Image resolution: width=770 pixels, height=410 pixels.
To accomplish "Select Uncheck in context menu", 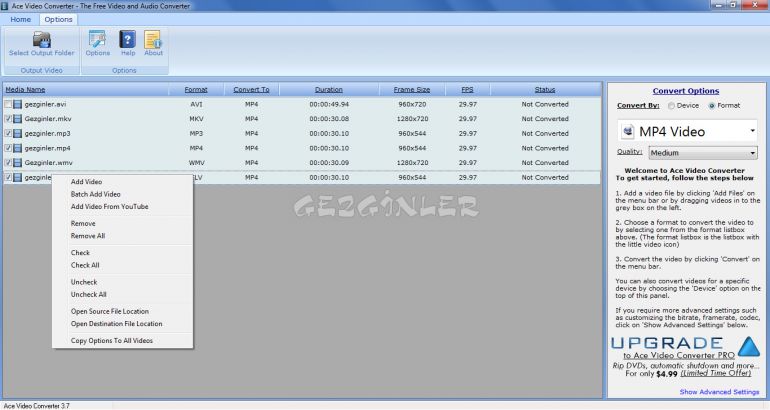I will pyautogui.click(x=84, y=282).
